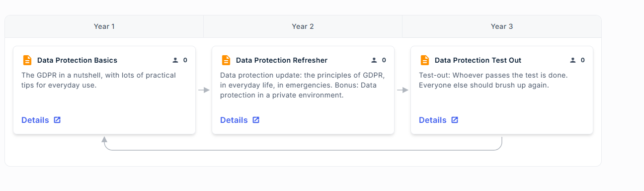Select the Year 1 column header
The width and height of the screenshot is (644, 191).
(x=104, y=26)
